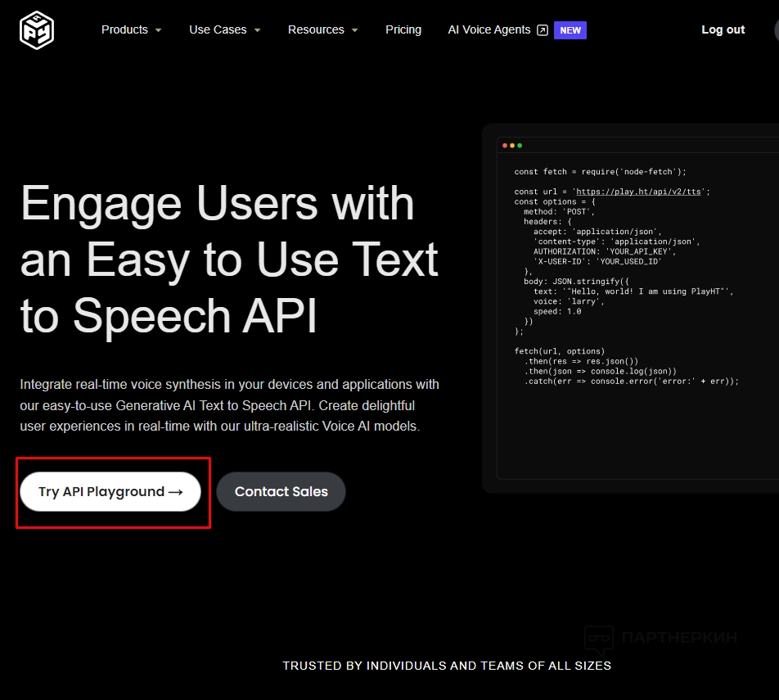This screenshot has width=779, height=700.
Task: Expand the Resources dropdown arrow
Action: click(x=354, y=30)
